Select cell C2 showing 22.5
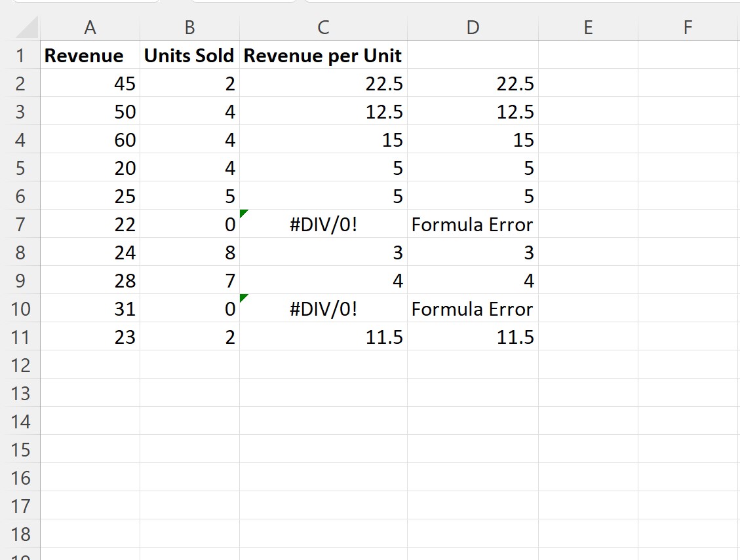The image size is (740, 560). click(x=323, y=83)
